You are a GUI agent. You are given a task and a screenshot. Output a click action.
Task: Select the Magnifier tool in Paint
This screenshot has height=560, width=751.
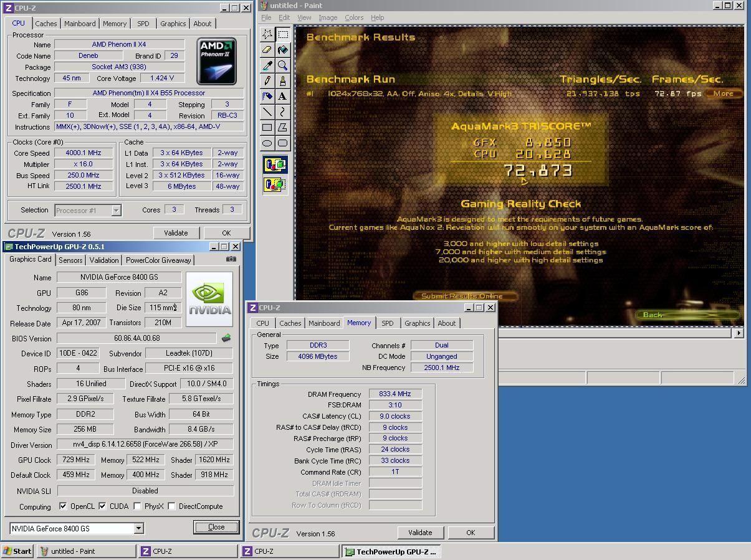282,65
